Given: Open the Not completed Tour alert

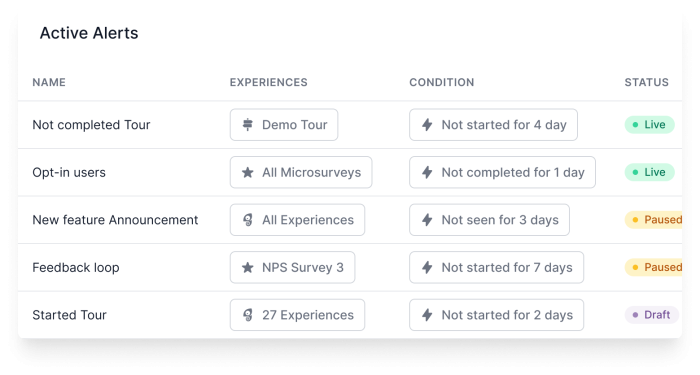Looking at the screenshot, I should (x=91, y=125).
